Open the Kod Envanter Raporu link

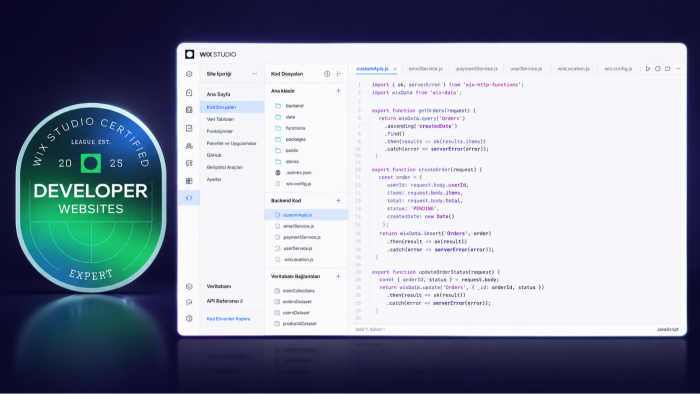point(228,319)
